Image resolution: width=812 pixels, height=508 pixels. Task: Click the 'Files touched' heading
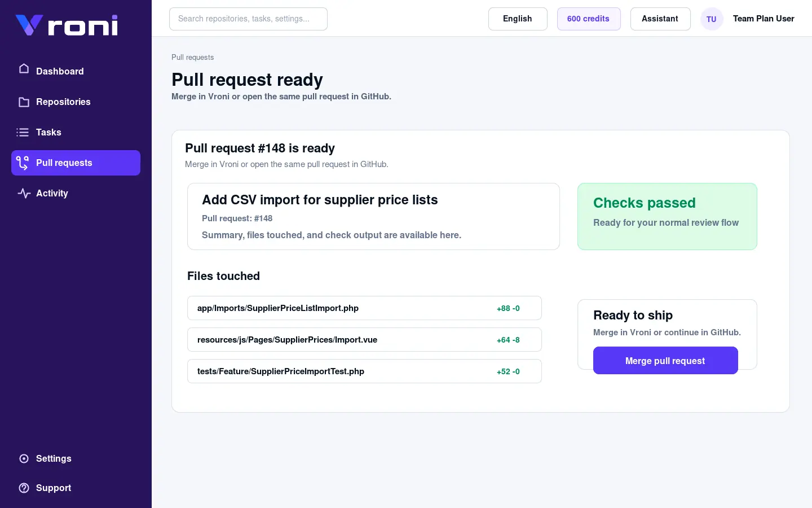(223, 276)
